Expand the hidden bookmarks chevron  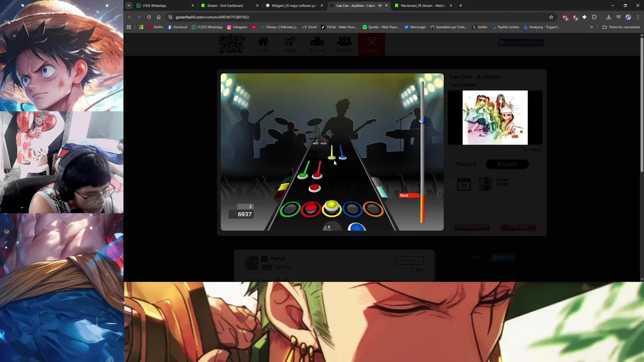click(591, 27)
